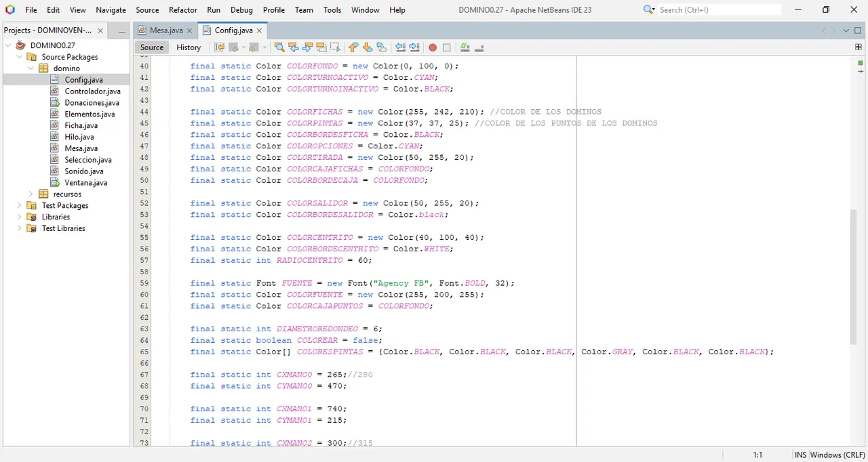Screen dimensions: 868x462
Task: Switch editor to History view
Action: tap(189, 47)
